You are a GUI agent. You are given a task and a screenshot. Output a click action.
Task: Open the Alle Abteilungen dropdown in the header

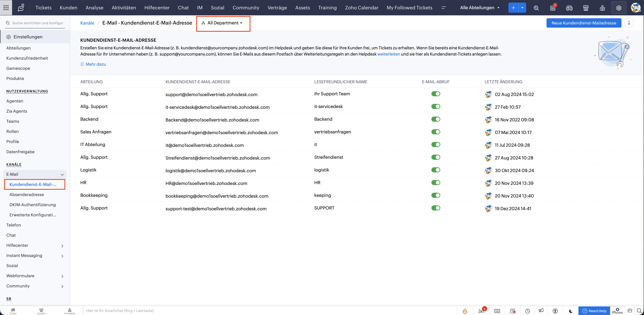(480, 8)
